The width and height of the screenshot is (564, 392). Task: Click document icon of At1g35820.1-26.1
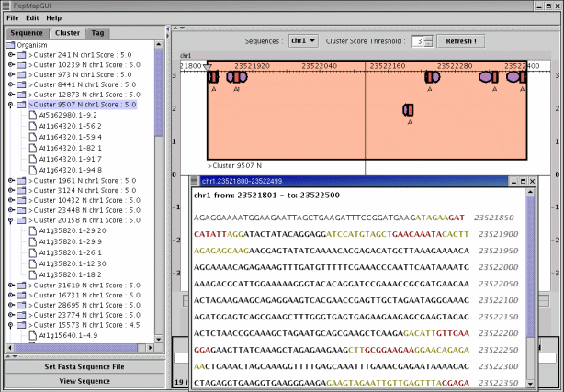click(x=33, y=252)
